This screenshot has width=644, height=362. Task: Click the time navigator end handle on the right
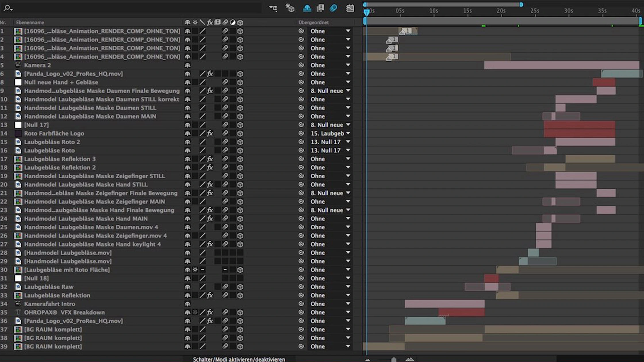pos(641,21)
